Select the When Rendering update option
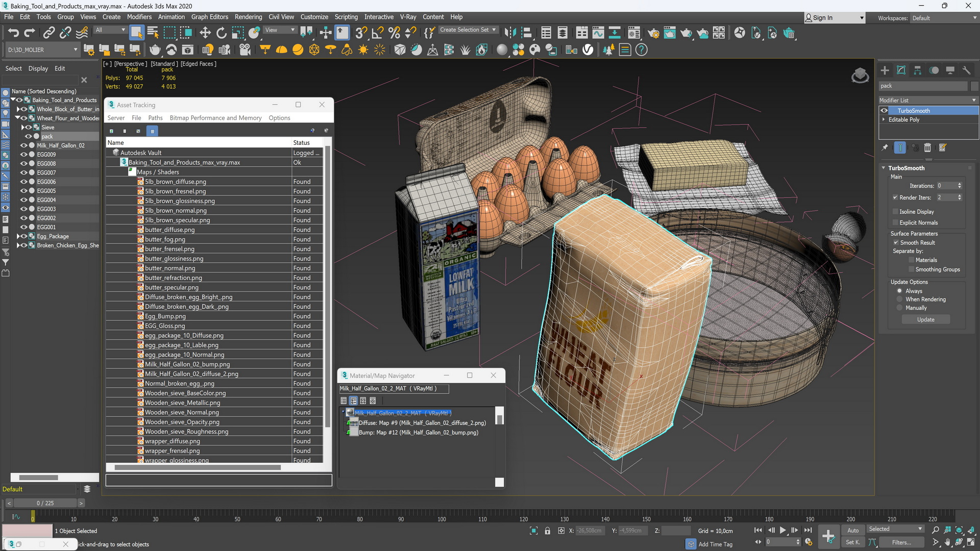The height and width of the screenshot is (551, 980). 900,299
